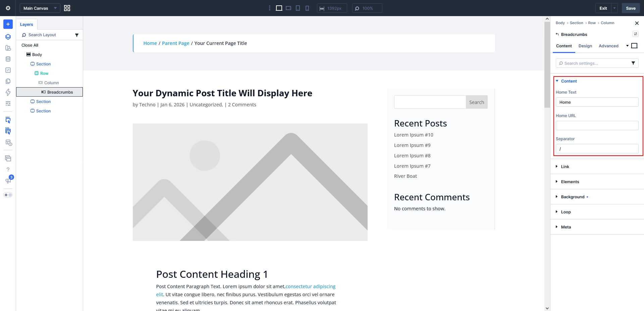Click the lightning bolt quick actions icon

(x=8, y=92)
